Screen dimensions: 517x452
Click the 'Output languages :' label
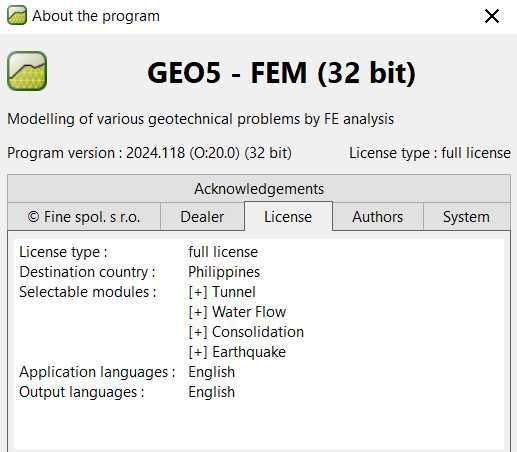point(82,392)
